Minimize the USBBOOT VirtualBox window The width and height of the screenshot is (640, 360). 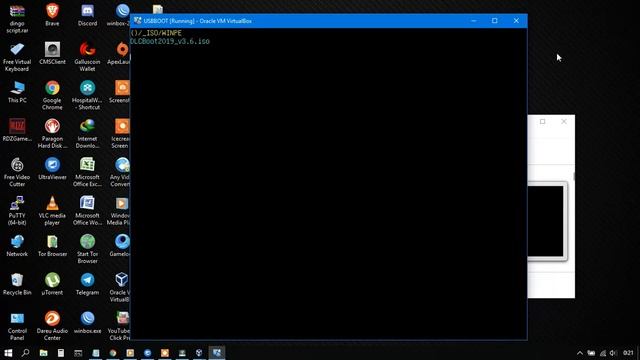coord(473,21)
